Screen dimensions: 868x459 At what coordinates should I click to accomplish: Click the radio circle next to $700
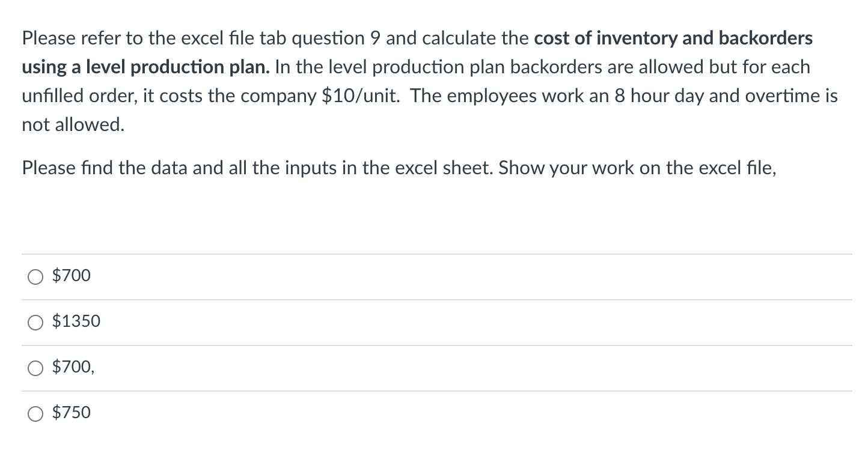pos(35,276)
